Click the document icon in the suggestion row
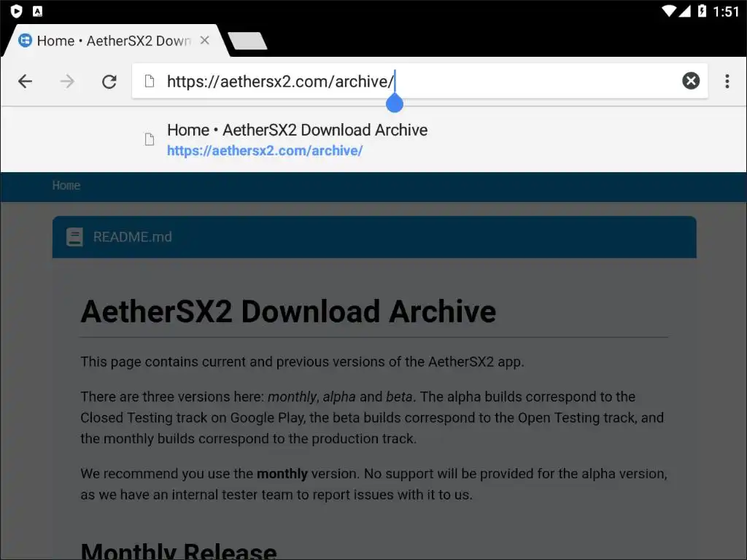Image resolution: width=747 pixels, height=560 pixels. pos(150,139)
